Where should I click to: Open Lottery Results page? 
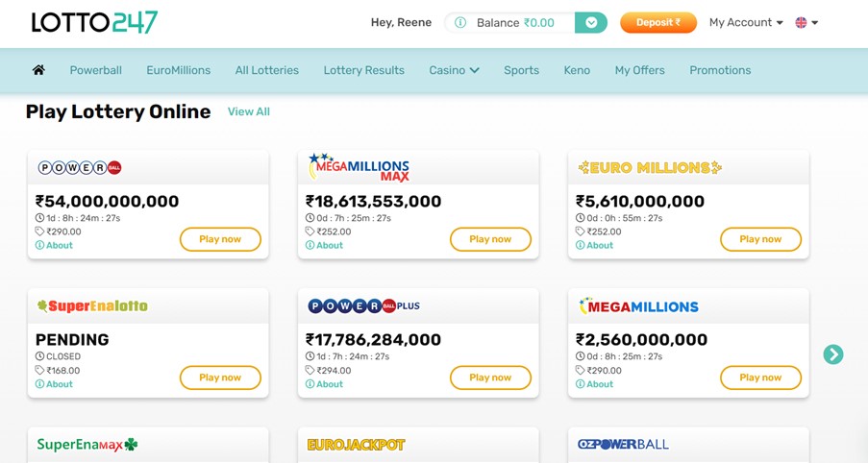(x=363, y=70)
